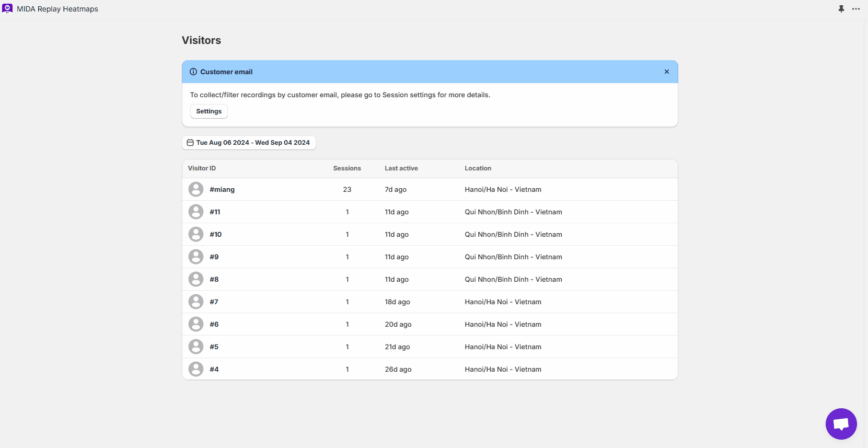Open visitor #5 row entry
868x448 pixels.
[214, 347]
